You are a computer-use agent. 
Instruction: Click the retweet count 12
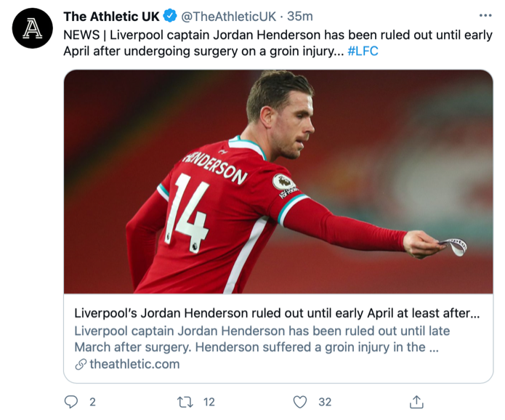click(x=209, y=401)
